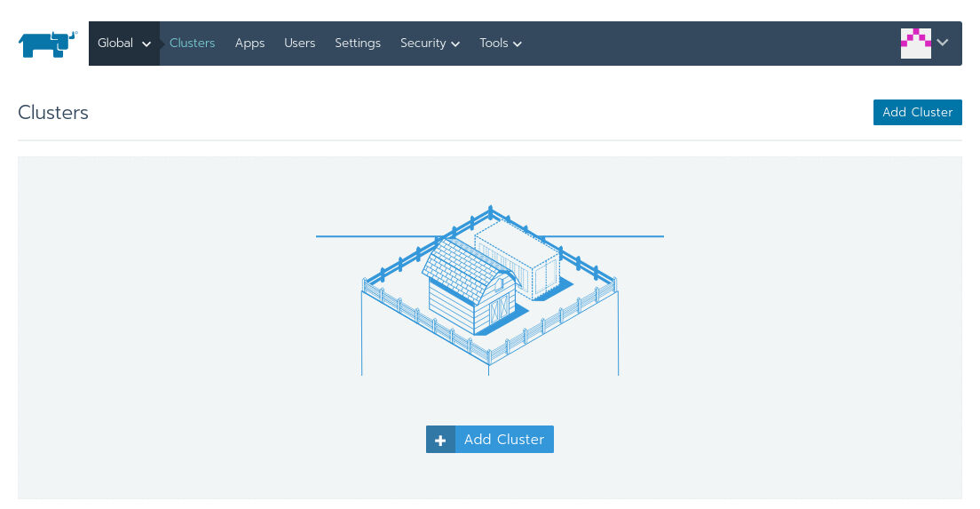Viewport: 980px width, 509px height.
Task: Open the Apps page
Action: point(249,44)
